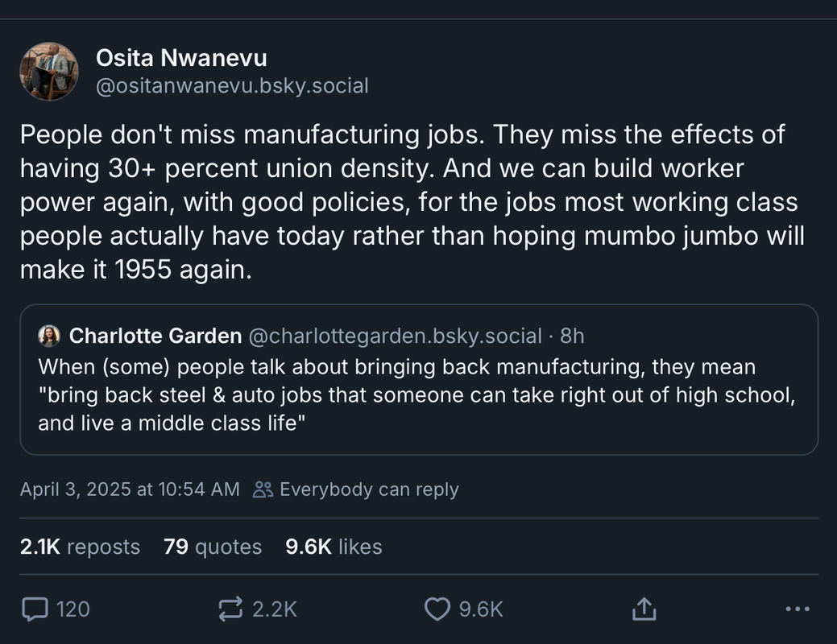This screenshot has height=644, width=837.
Task: Open Charlotte Garden's name in quoted post
Action: point(155,336)
